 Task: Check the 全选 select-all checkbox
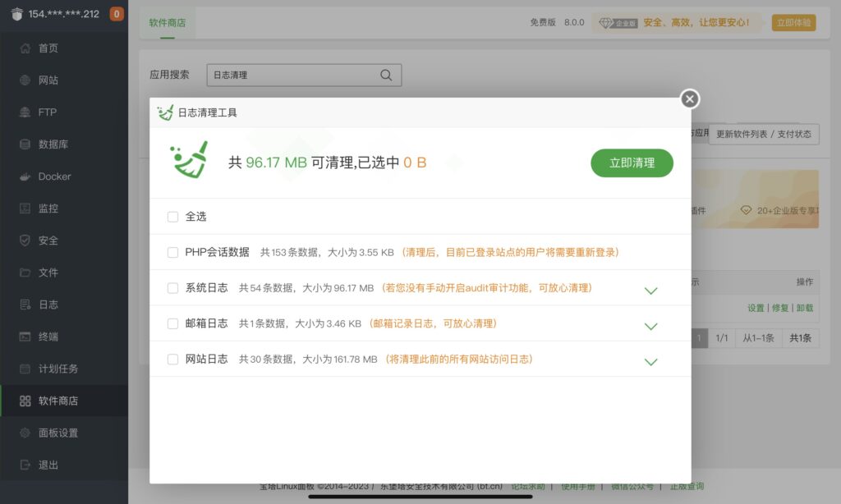172,217
